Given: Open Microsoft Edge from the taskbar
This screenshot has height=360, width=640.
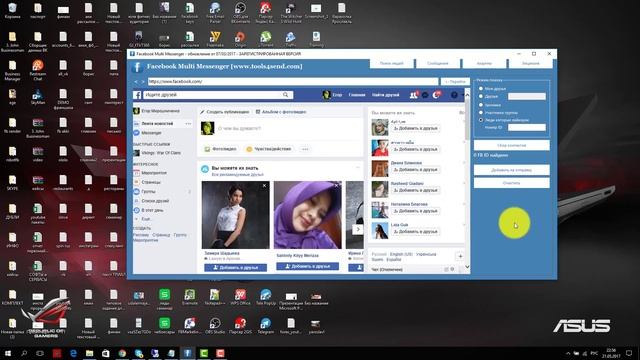Looking at the screenshot, I should (73, 353).
